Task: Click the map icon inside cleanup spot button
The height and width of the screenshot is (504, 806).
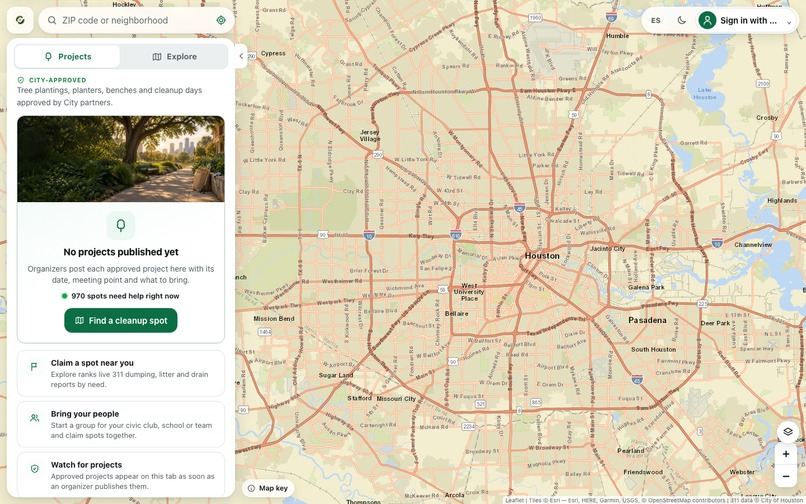Action: [80, 320]
